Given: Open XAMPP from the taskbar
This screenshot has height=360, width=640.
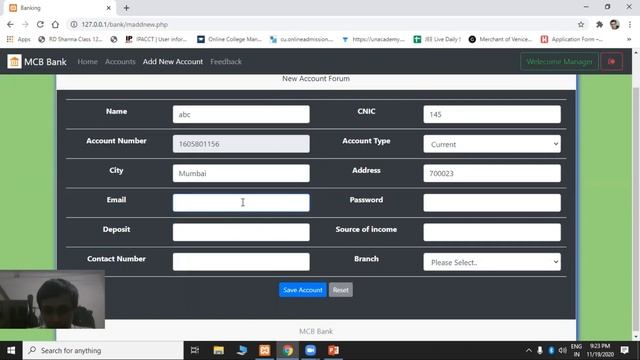Looking at the screenshot, I should coord(264,350).
